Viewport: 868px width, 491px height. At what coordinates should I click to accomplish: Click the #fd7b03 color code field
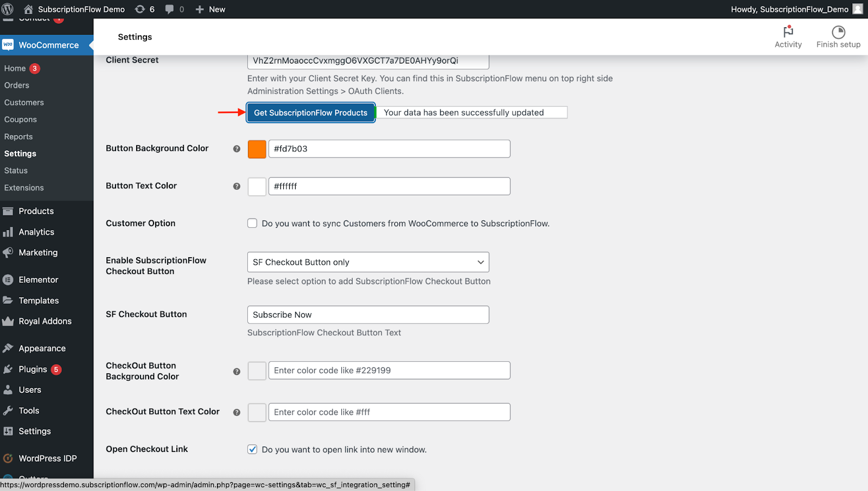click(389, 149)
